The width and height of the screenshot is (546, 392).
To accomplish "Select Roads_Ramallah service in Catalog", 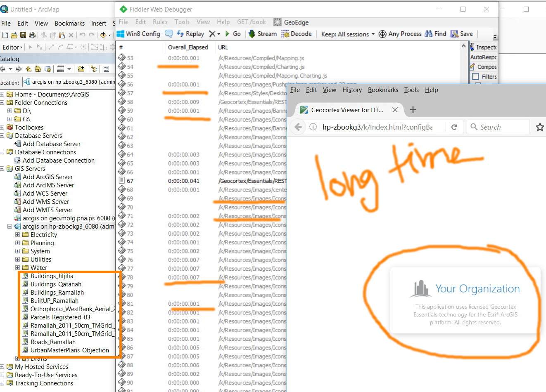I will pyautogui.click(x=53, y=342).
